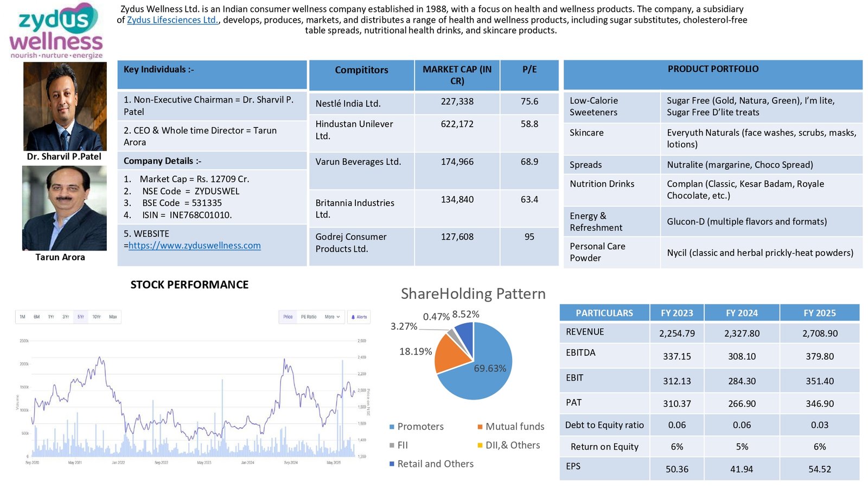
Task: Switch chart to PE Ratio view
Action: tap(309, 317)
